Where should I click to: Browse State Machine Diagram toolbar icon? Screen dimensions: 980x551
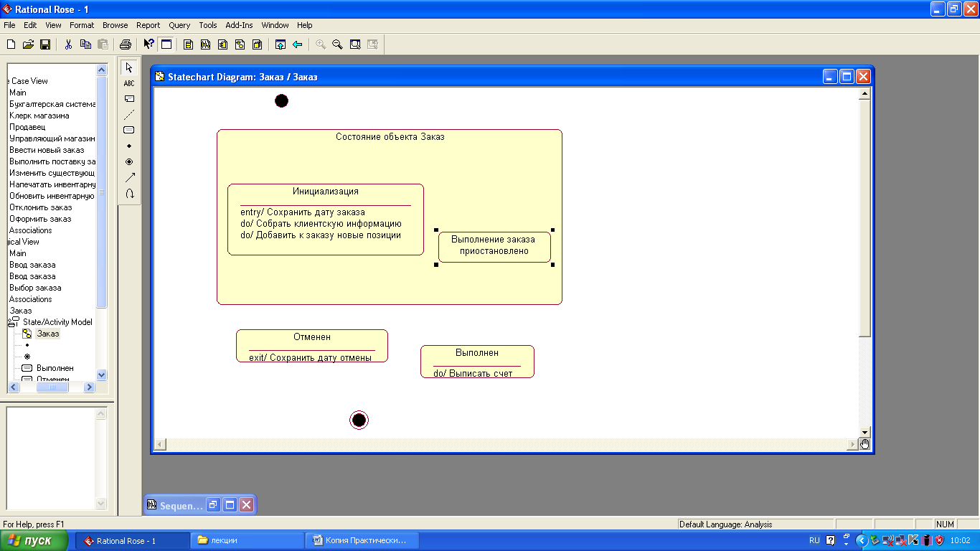pos(240,44)
